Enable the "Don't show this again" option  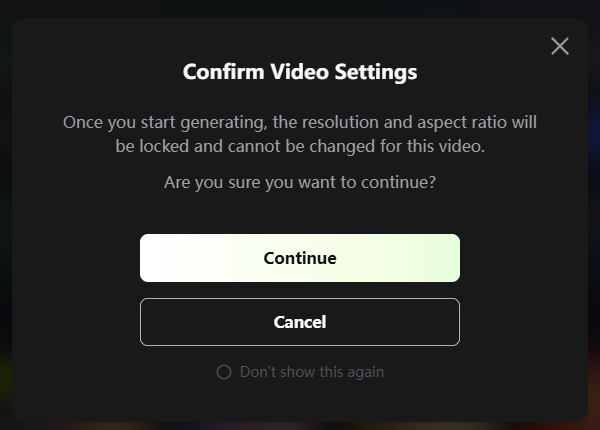pos(224,372)
